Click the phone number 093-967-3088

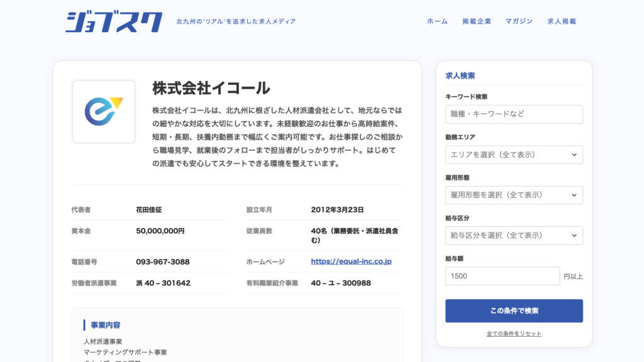coord(162,261)
